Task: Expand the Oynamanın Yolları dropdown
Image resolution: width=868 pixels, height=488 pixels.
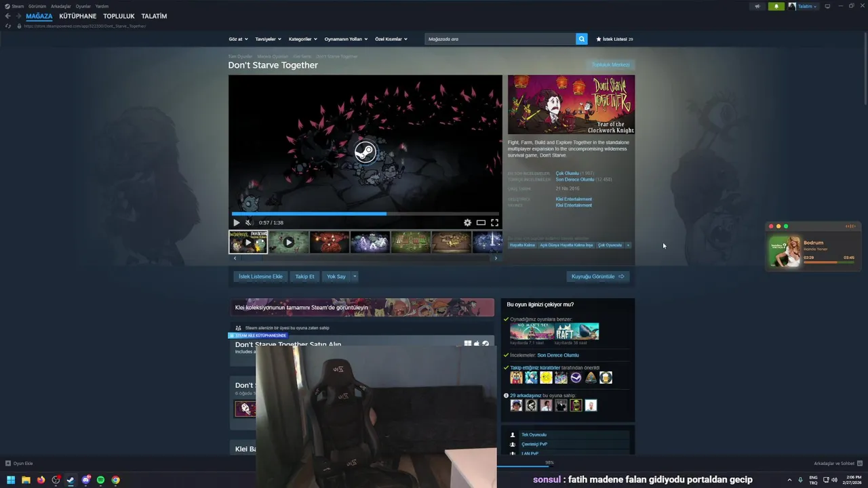Action: click(x=346, y=39)
